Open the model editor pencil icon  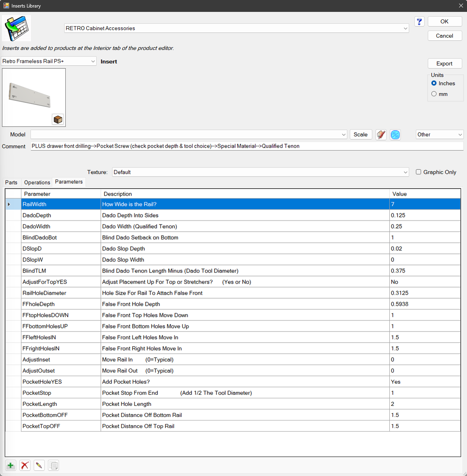point(381,135)
